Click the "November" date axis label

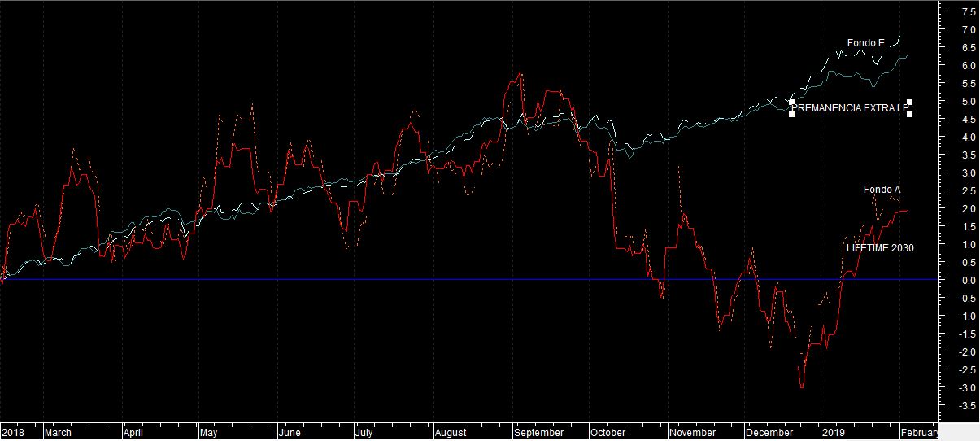click(693, 433)
